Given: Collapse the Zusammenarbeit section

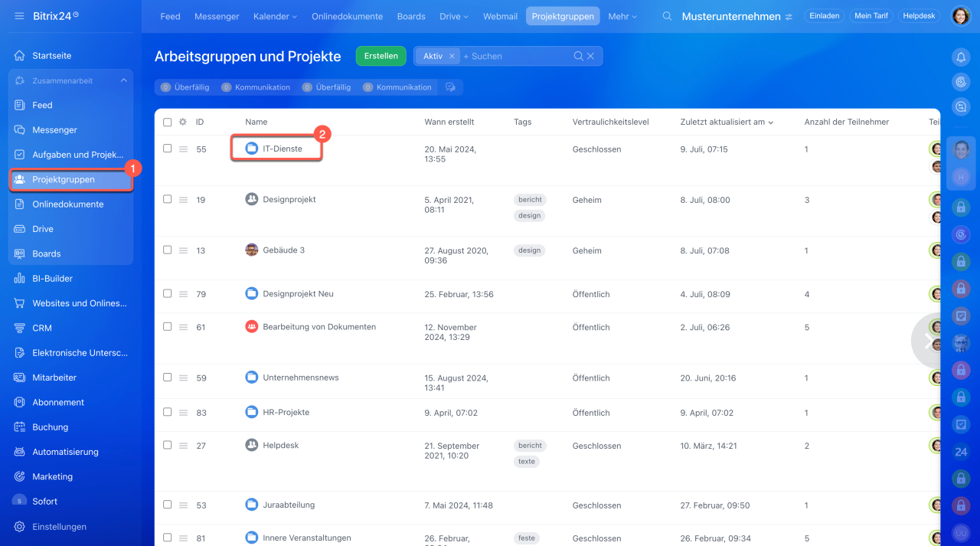Looking at the screenshot, I should click(123, 80).
